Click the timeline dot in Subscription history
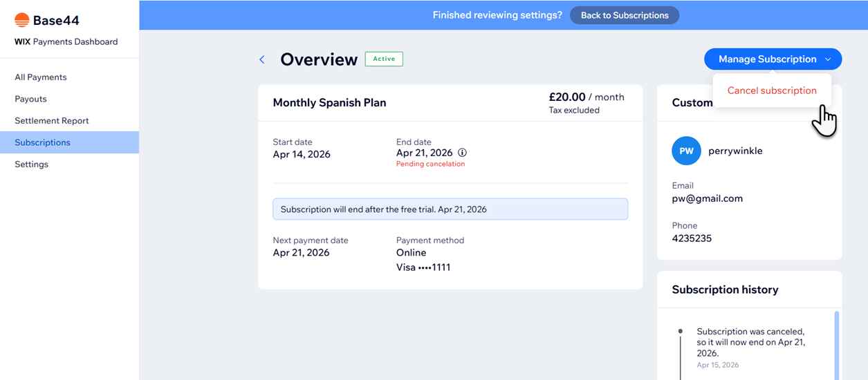This screenshot has width=868, height=380. tap(681, 332)
